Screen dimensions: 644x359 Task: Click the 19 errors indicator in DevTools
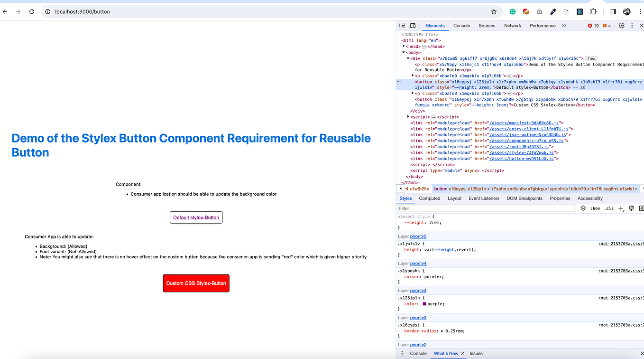pyautogui.click(x=593, y=26)
